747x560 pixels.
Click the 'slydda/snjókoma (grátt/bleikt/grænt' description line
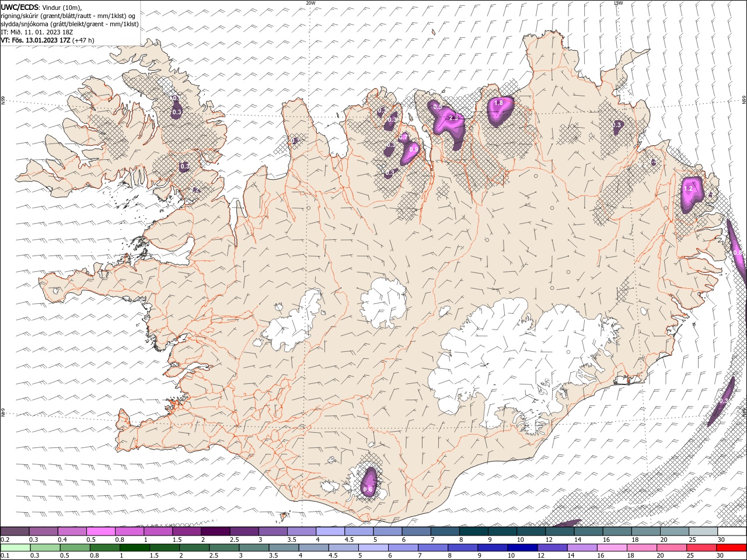(69, 24)
